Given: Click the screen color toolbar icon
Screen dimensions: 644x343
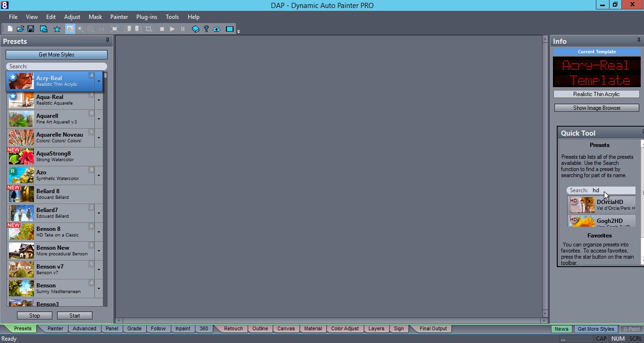Looking at the screenshot, I should [x=229, y=29].
